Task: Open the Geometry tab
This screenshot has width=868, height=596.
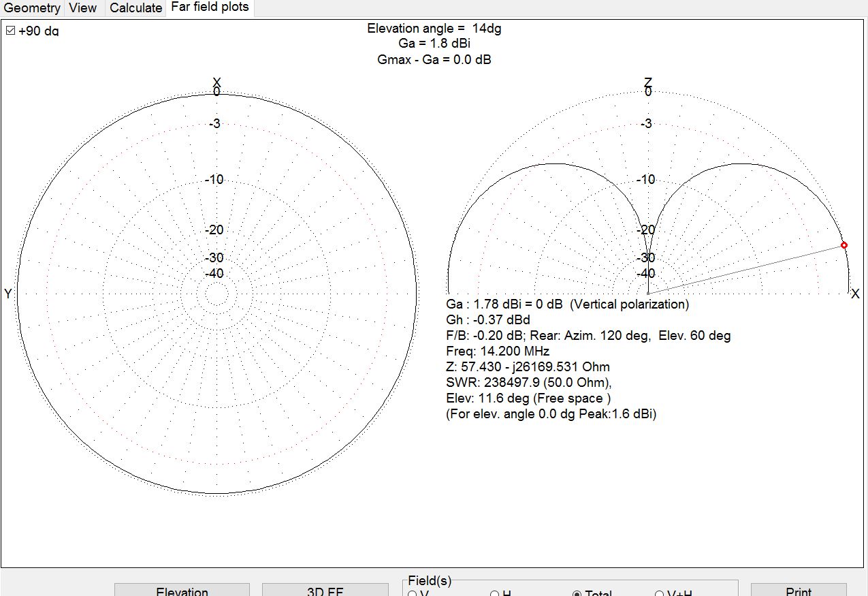Action: (x=32, y=8)
